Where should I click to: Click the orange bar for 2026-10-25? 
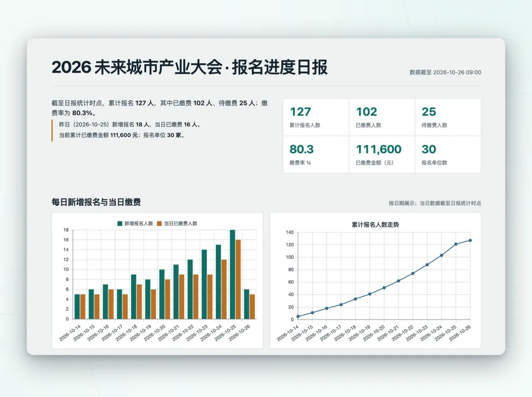[x=238, y=280]
